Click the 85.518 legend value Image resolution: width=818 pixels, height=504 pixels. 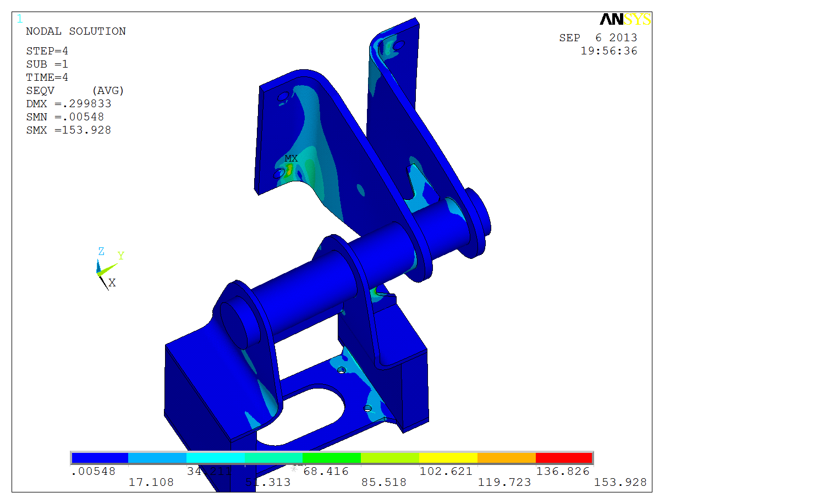click(x=384, y=483)
